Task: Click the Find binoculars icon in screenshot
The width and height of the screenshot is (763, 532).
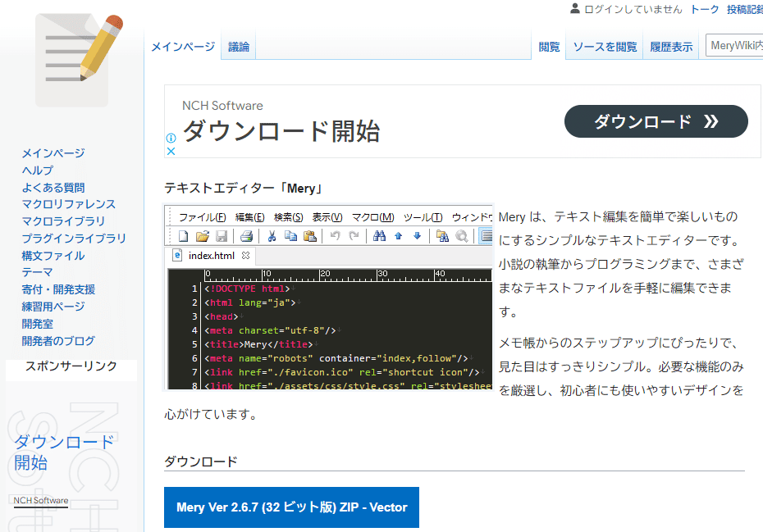Action: click(379, 236)
